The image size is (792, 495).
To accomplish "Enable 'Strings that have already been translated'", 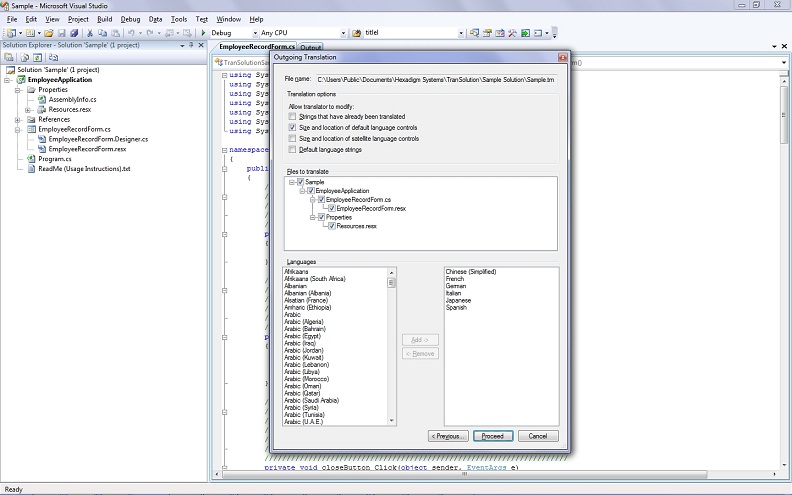I will [x=292, y=117].
